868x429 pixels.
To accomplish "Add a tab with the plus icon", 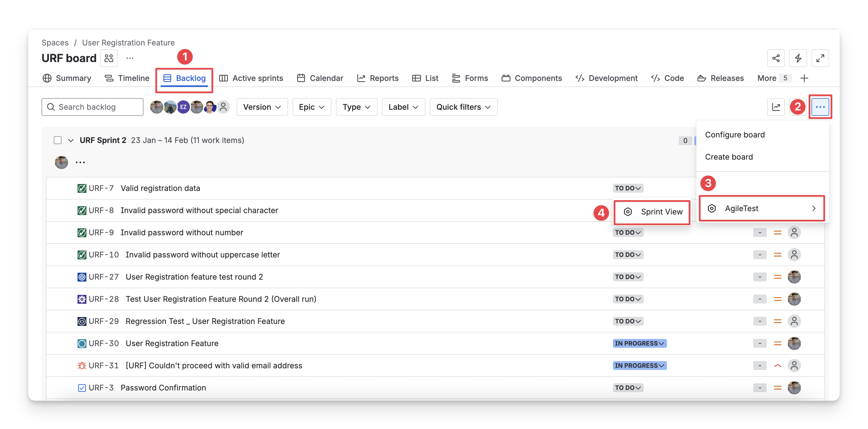I will tap(804, 78).
